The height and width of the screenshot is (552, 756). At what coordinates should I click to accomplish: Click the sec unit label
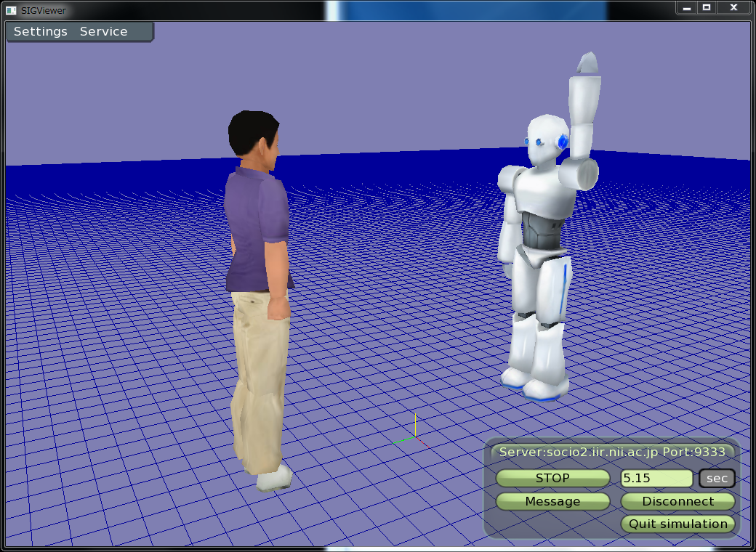(x=717, y=479)
